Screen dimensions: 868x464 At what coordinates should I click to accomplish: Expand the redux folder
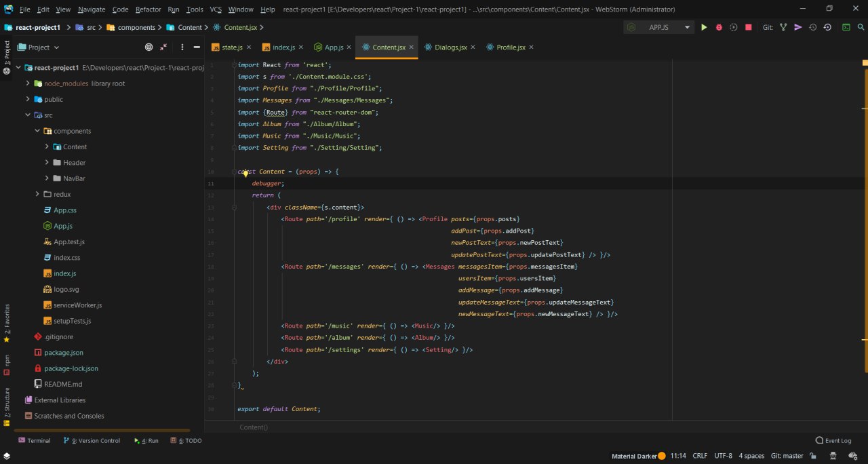tap(38, 194)
